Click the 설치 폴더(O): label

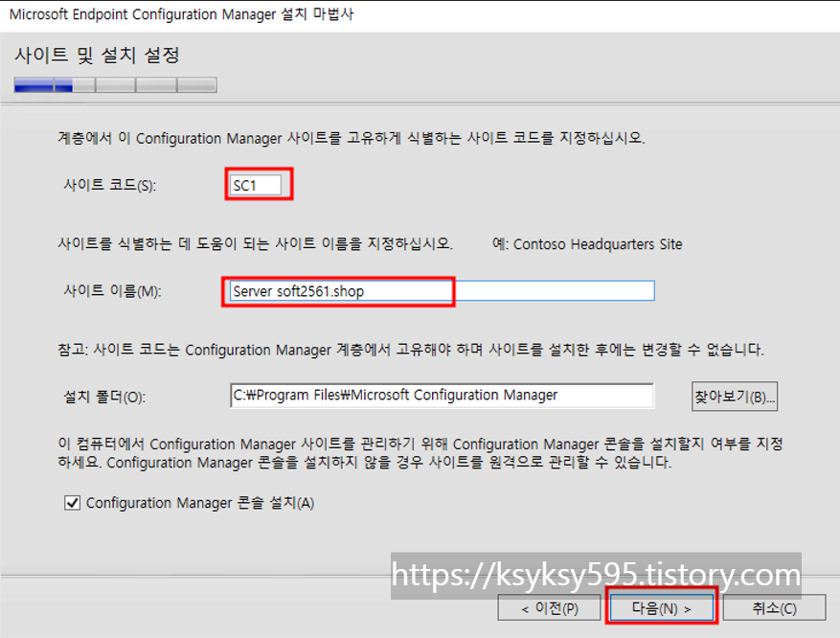coord(104,397)
